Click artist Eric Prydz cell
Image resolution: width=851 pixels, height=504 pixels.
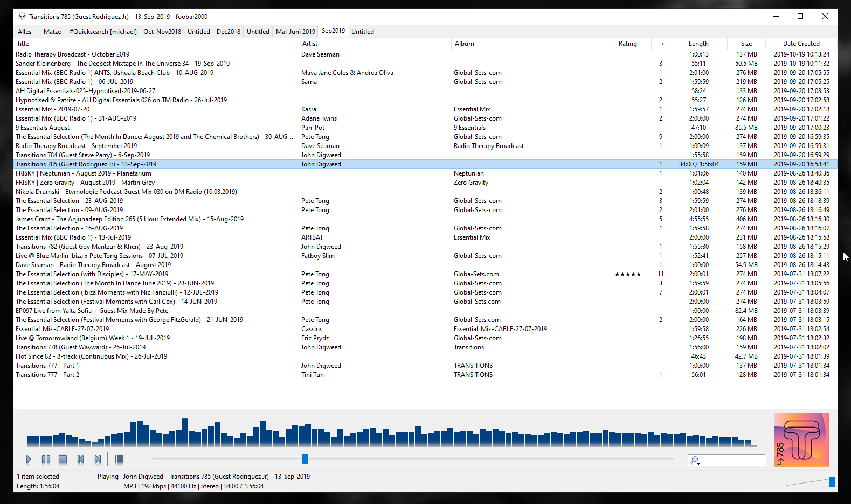(x=315, y=338)
